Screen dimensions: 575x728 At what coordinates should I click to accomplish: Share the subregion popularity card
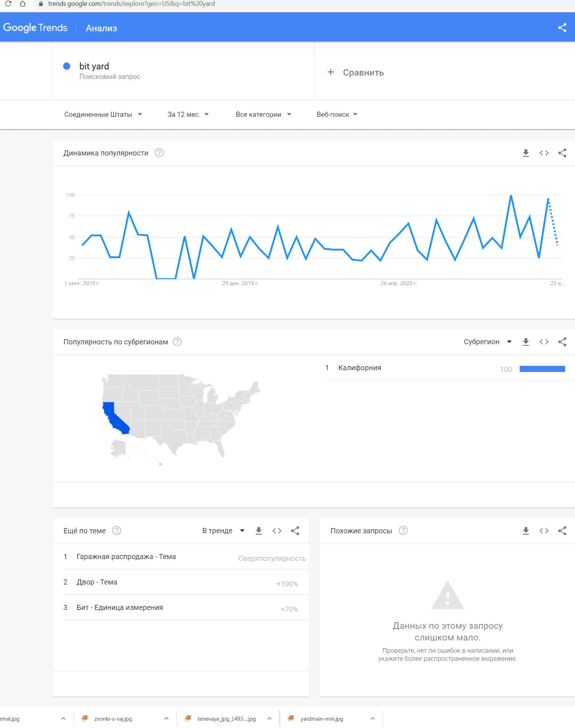[x=562, y=342]
